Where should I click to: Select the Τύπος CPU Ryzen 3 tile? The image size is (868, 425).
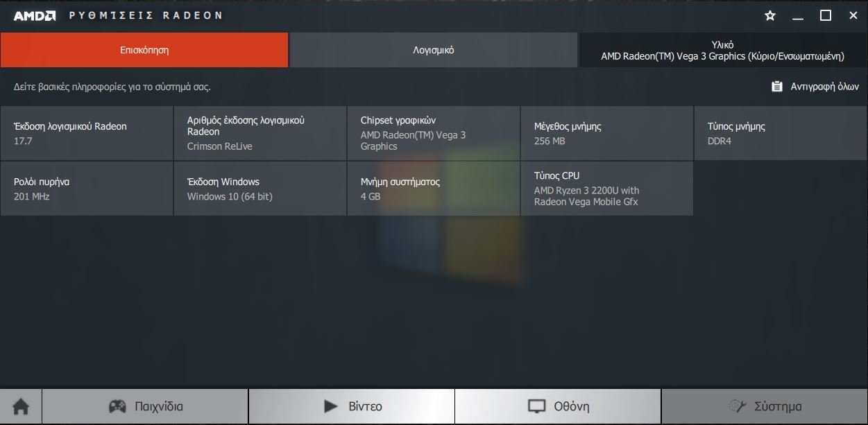(607, 189)
